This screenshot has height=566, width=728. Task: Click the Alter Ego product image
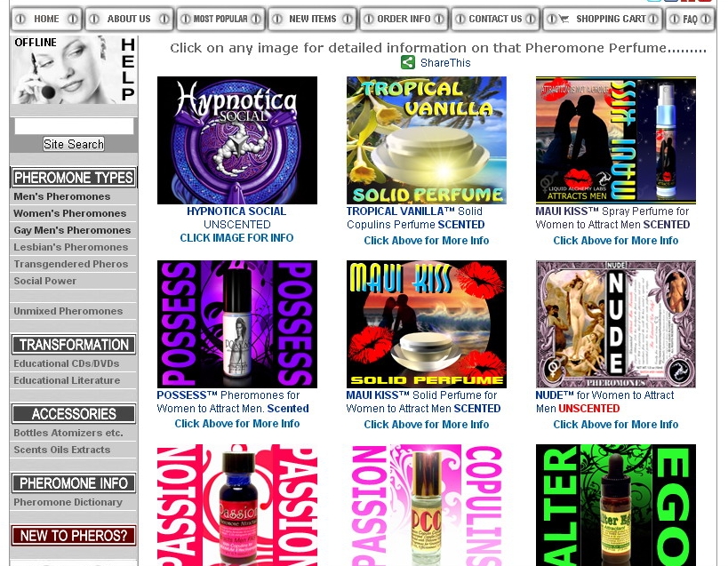[x=615, y=505]
